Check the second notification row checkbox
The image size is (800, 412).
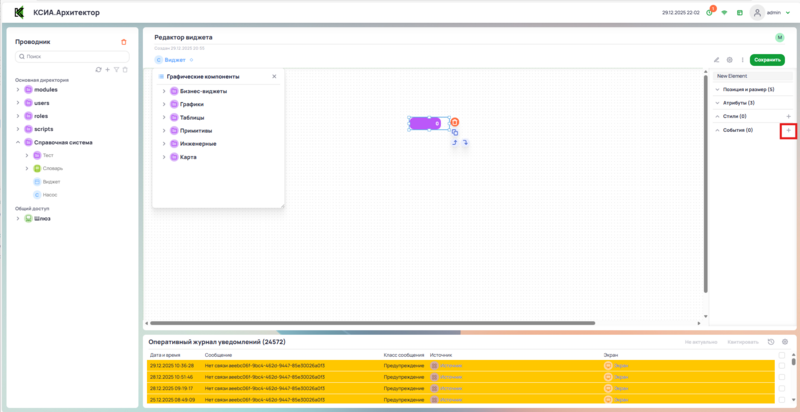[x=782, y=378]
